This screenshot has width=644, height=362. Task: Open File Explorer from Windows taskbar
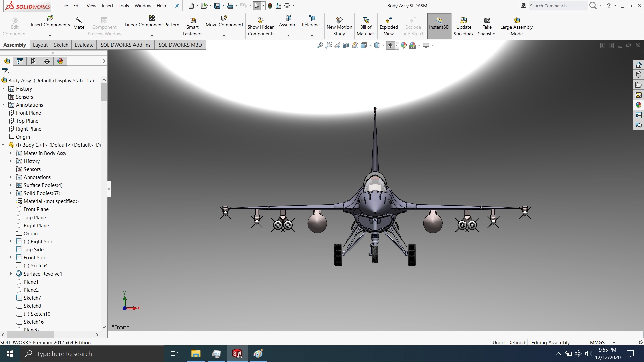[x=196, y=354]
